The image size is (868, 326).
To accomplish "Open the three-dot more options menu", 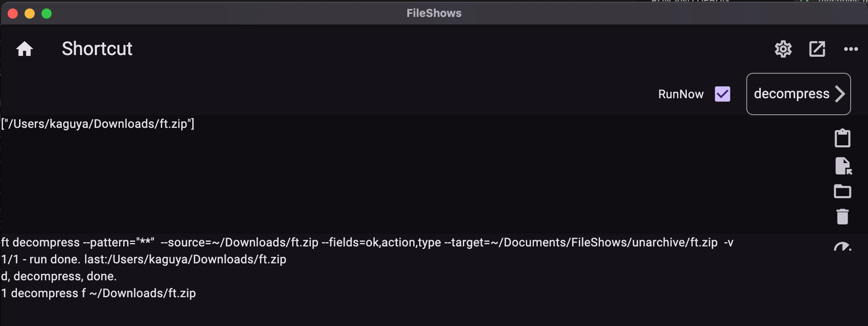I will [851, 49].
